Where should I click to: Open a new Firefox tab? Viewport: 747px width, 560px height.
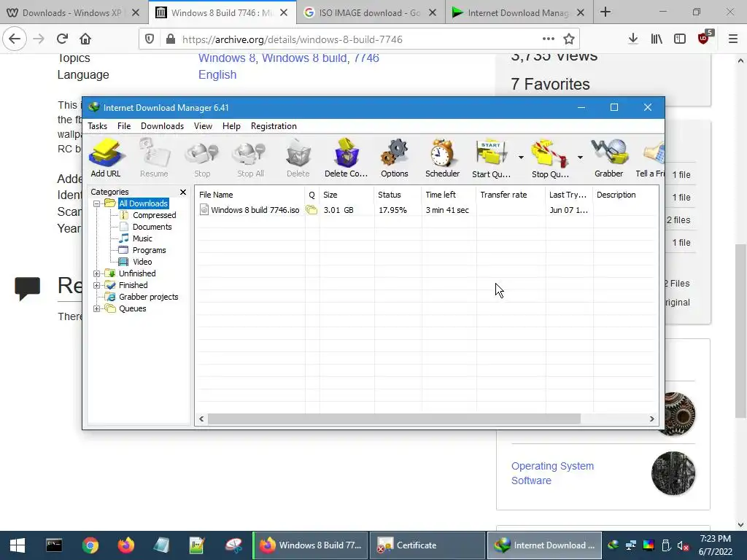(605, 12)
